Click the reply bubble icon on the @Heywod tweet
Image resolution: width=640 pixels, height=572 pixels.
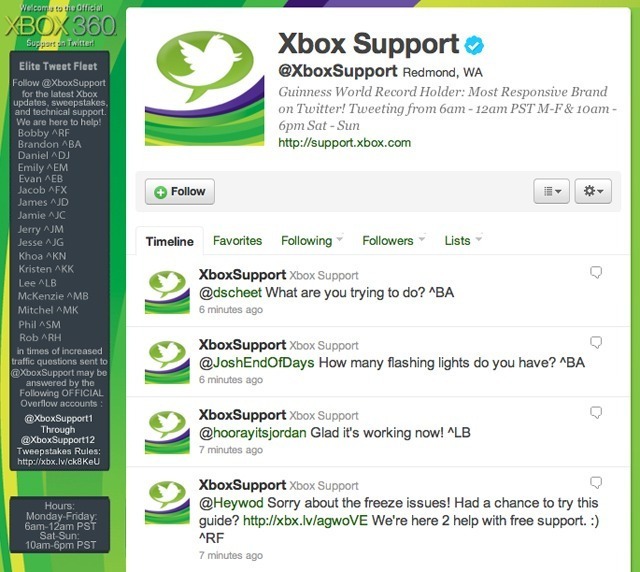(x=596, y=483)
